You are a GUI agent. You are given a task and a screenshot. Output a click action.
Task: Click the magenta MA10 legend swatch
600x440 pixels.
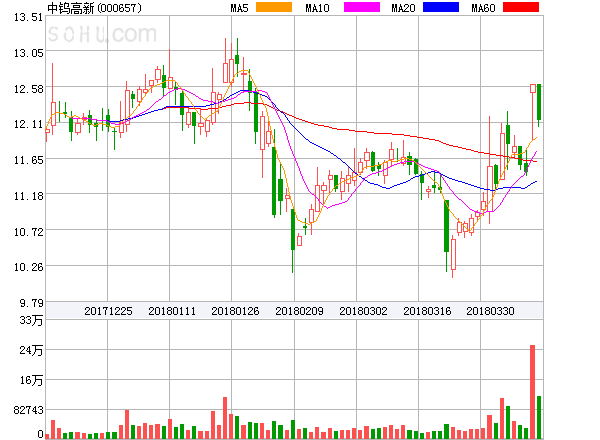[362, 7]
